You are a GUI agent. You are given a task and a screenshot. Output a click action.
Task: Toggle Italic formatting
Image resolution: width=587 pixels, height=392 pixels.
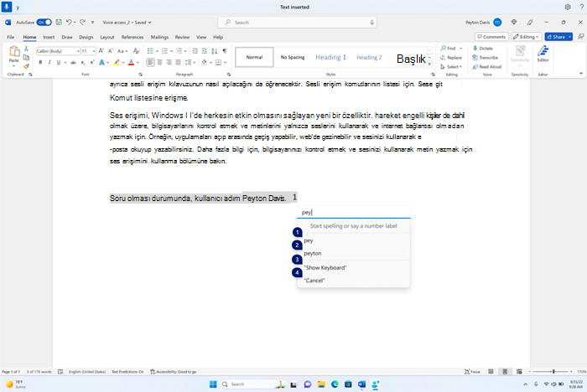49,63
